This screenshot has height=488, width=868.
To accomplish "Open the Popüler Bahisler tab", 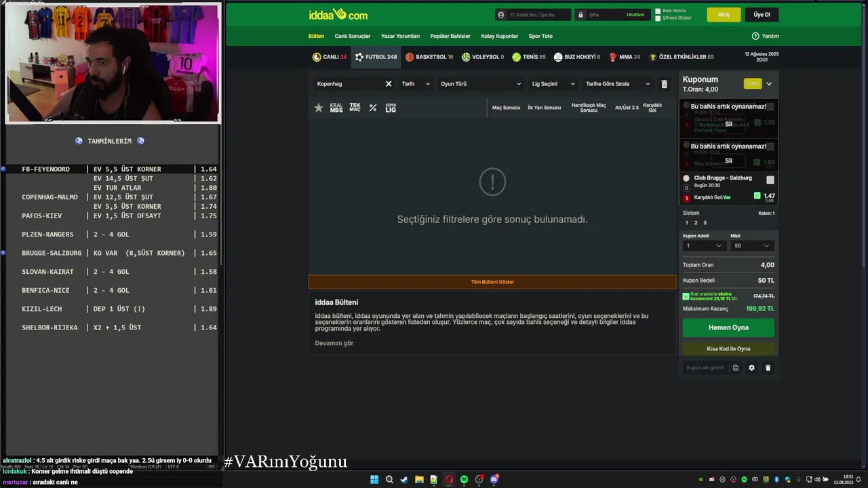I will click(x=450, y=36).
